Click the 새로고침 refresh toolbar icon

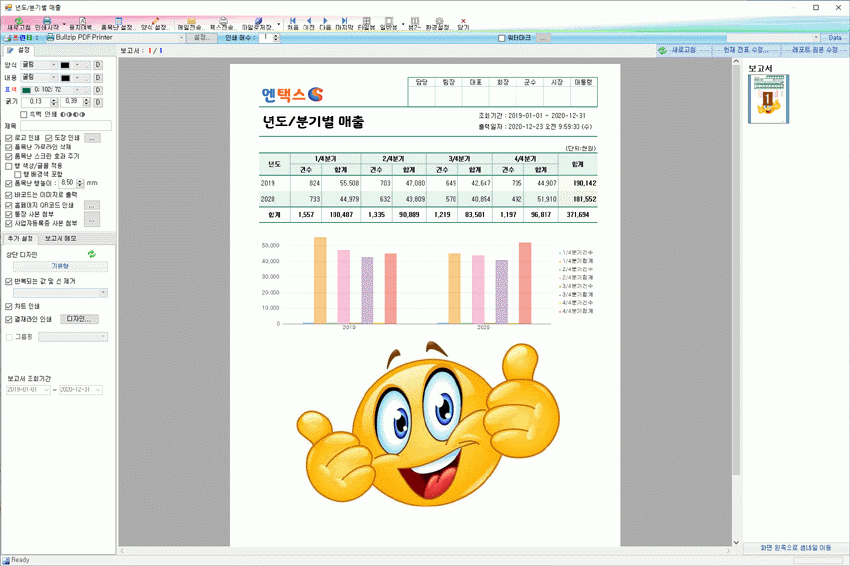coord(18,23)
